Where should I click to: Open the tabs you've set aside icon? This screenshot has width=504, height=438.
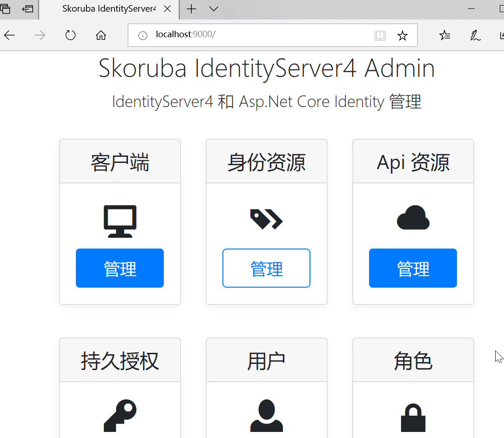point(5,9)
